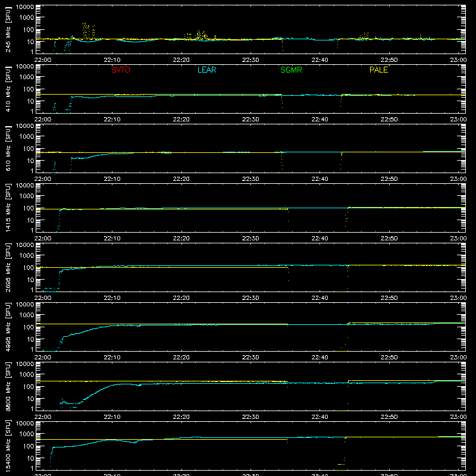Click 22:30 tick under the 4995 MHz plot
476x476 pixels.
(x=250, y=358)
